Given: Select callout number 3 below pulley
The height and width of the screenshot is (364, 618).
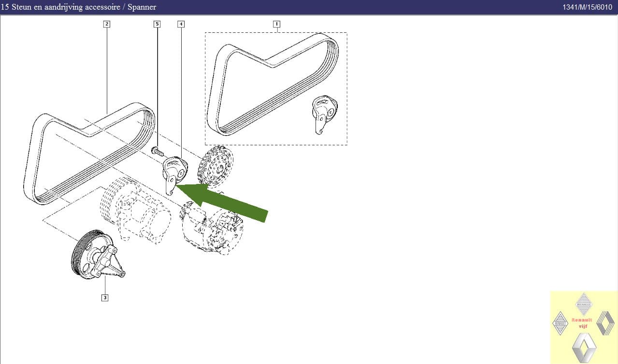Looking at the screenshot, I should click(x=105, y=297).
